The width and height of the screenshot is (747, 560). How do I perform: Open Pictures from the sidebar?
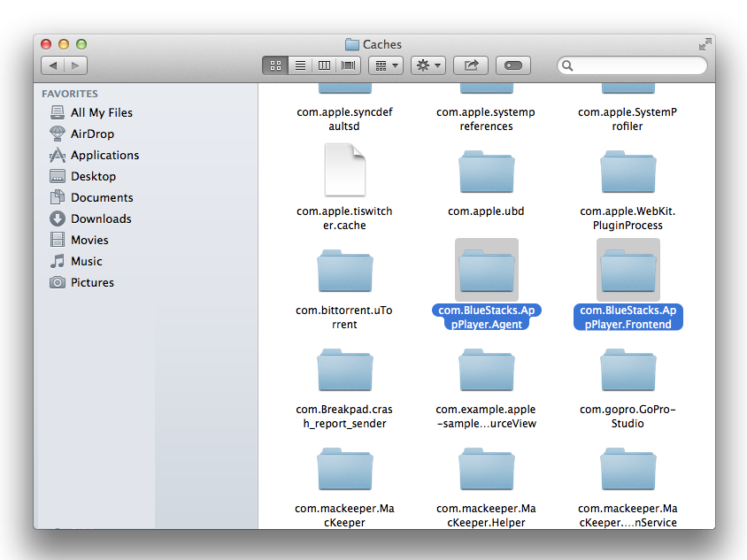click(x=82, y=282)
